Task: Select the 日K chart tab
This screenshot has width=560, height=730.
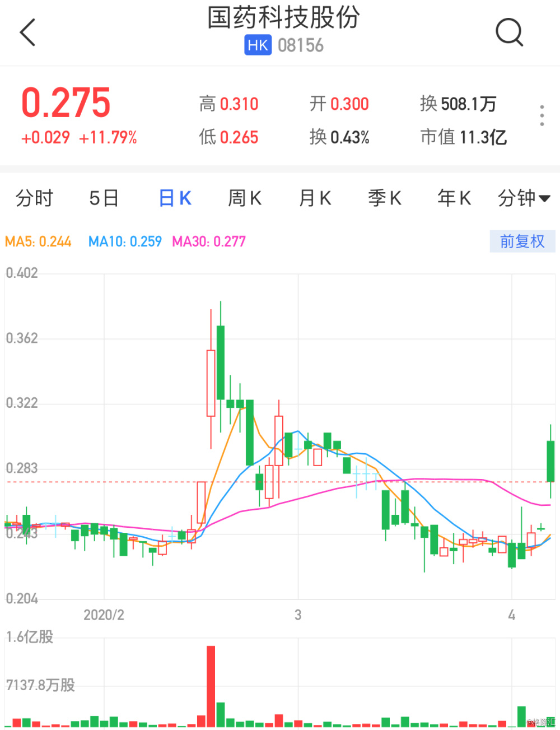Action: coord(175,198)
